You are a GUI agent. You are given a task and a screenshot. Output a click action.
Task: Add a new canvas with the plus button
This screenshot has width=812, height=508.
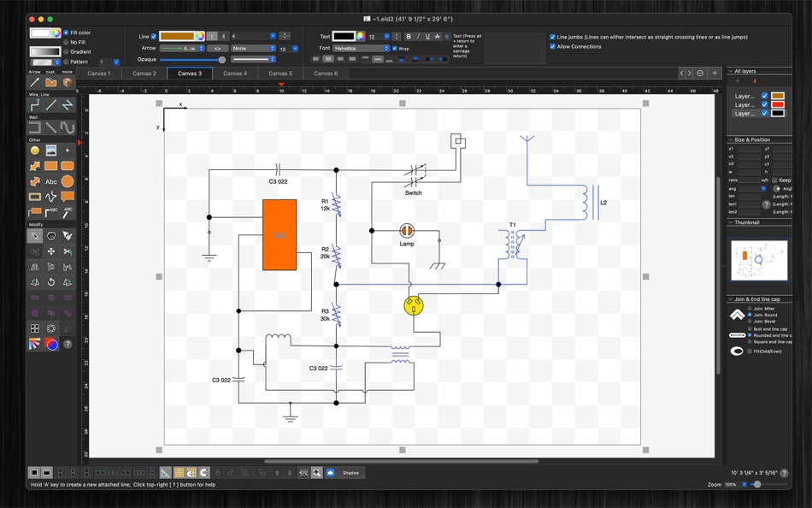click(715, 73)
